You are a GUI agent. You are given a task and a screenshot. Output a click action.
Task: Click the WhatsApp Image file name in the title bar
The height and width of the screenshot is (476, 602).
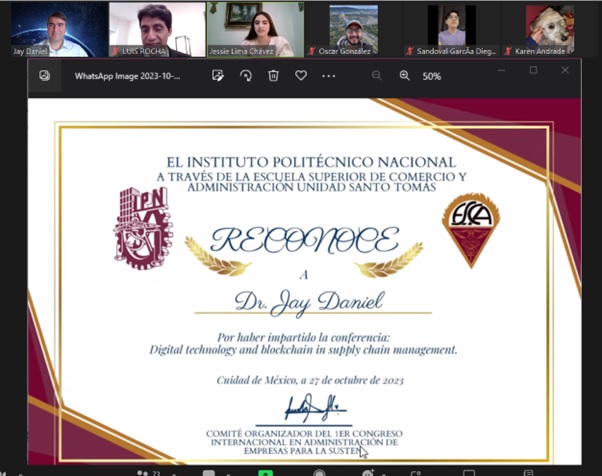point(127,76)
